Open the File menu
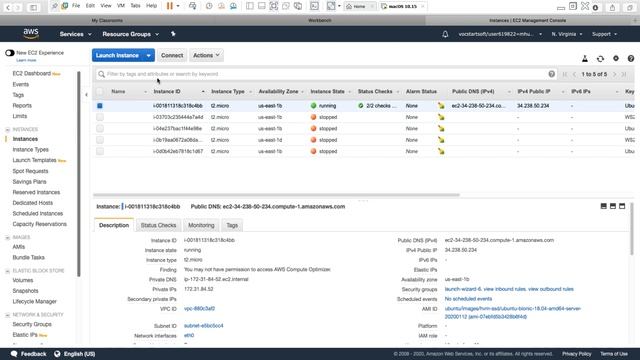Image resolution: width=640 pixels, height=360 pixels. (x=76, y=6)
